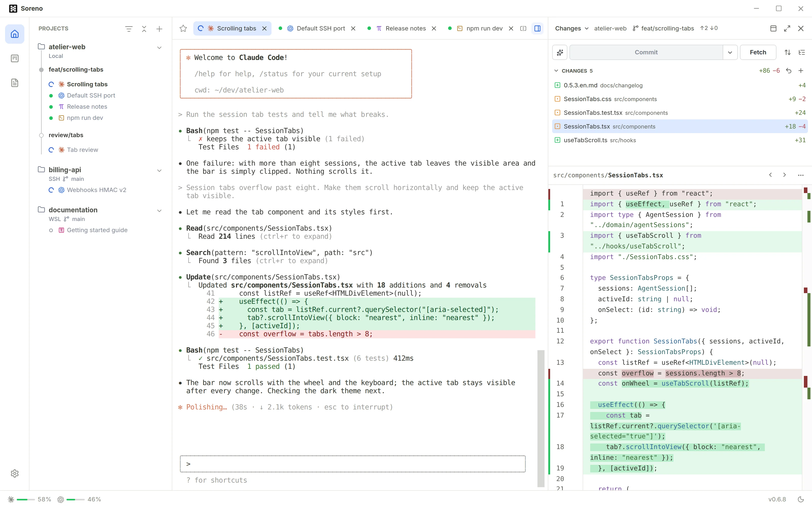
Task: Collapse the atelier-web project
Action: pos(159,48)
